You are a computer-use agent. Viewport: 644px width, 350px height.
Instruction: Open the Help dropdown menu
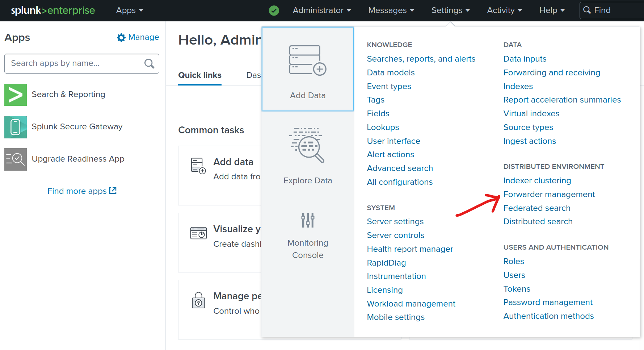pyautogui.click(x=552, y=11)
